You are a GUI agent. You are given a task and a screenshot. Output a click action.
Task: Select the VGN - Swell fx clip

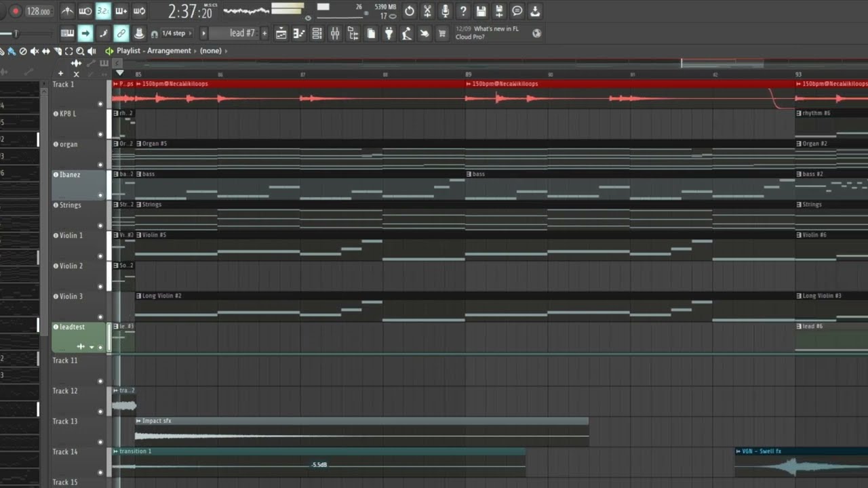[802, 461]
